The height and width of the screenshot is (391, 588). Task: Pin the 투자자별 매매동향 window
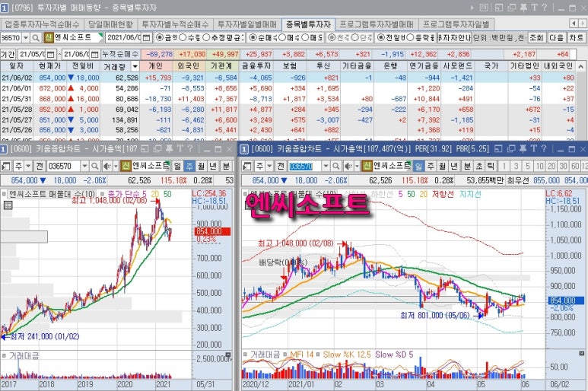(524, 8)
